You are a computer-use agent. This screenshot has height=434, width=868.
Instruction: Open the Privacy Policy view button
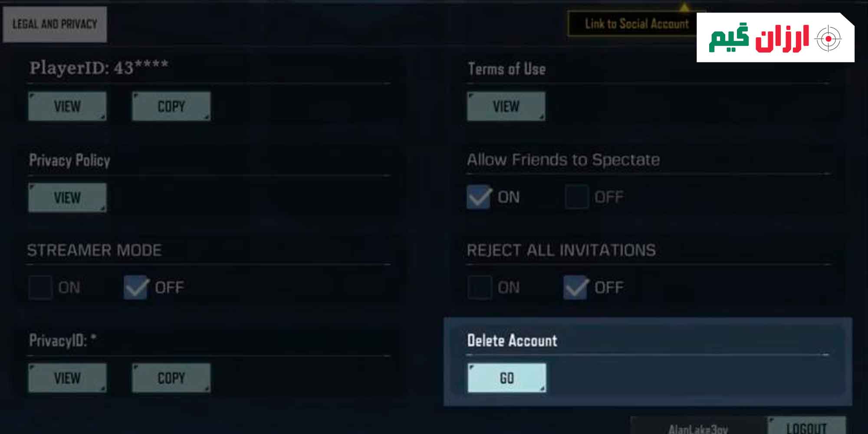(67, 198)
